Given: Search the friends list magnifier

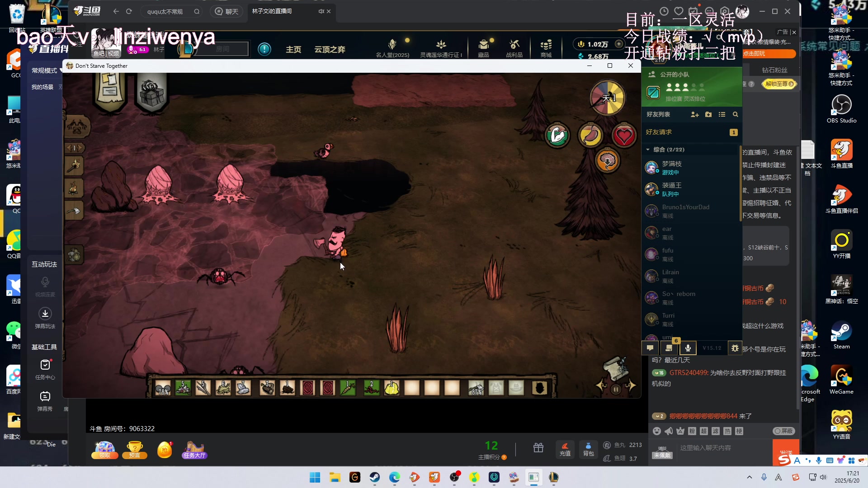Looking at the screenshot, I should (x=736, y=115).
